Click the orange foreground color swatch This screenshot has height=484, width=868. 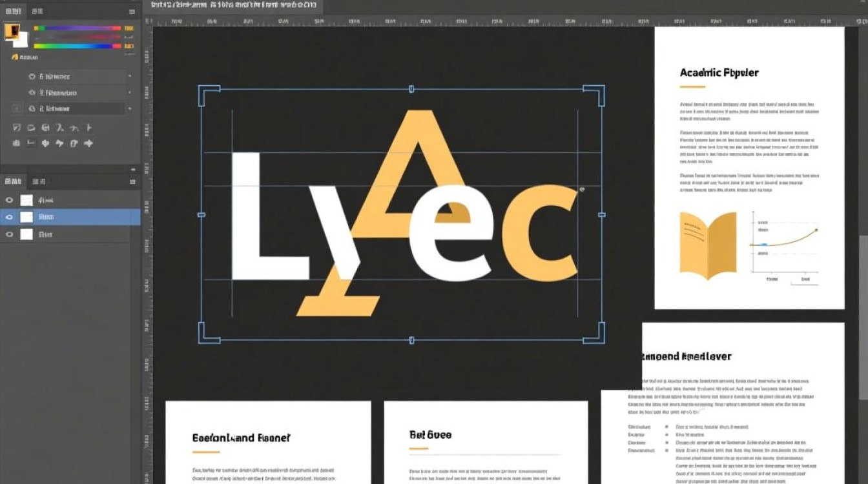(x=12, y=32)
